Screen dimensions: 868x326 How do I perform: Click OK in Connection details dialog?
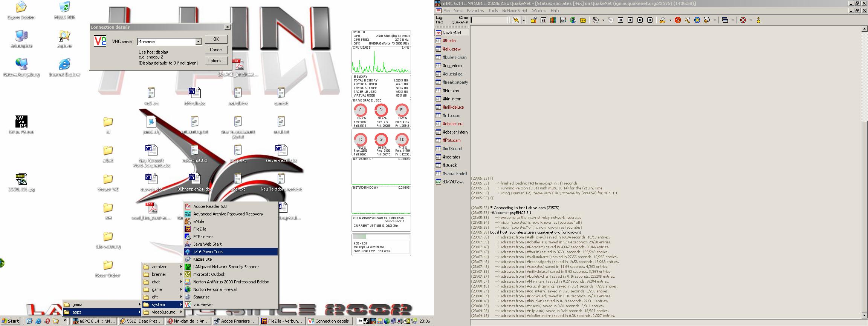(216, 39)
